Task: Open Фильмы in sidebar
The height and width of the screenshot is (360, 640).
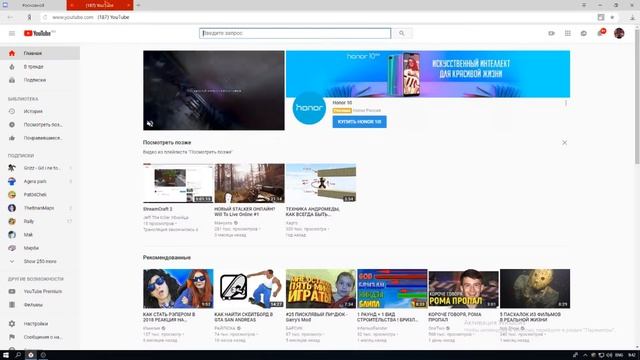Action: [x=40, y=305]
